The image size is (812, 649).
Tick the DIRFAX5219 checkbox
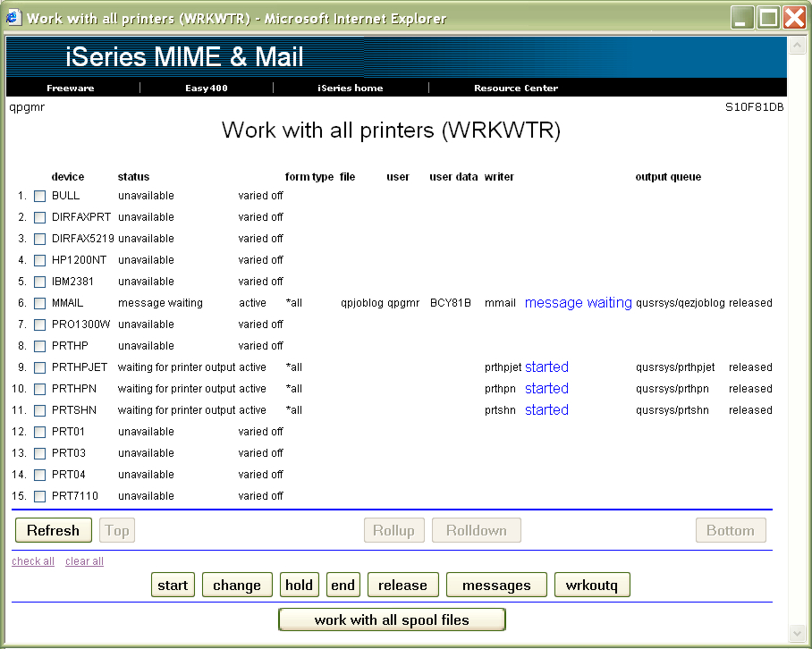coord(40,239)
